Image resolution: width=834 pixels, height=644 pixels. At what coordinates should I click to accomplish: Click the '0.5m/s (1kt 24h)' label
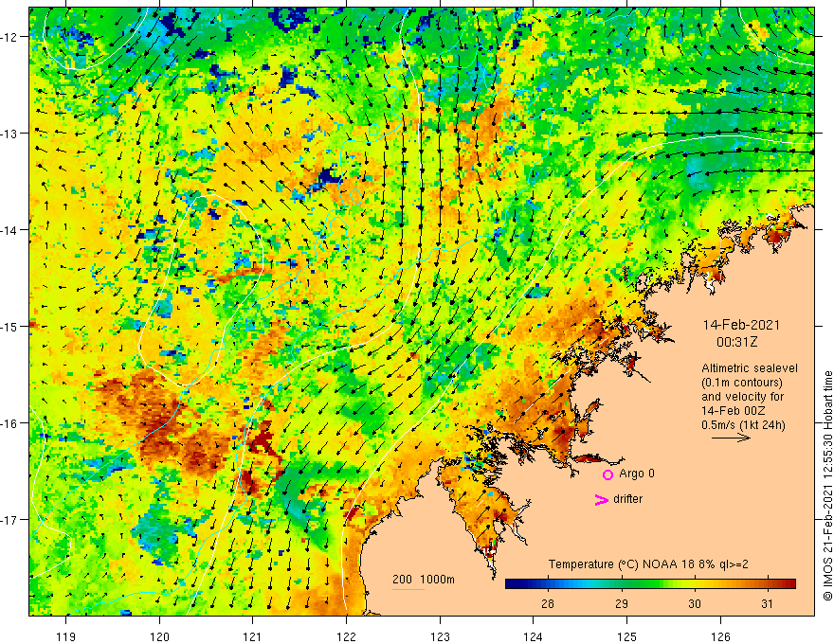tap(743, 425)
